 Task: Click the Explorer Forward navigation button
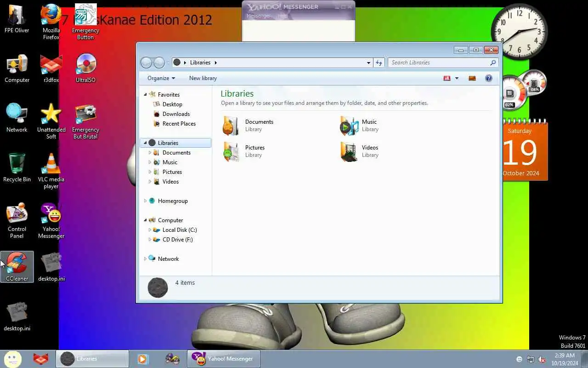point(159,63)
